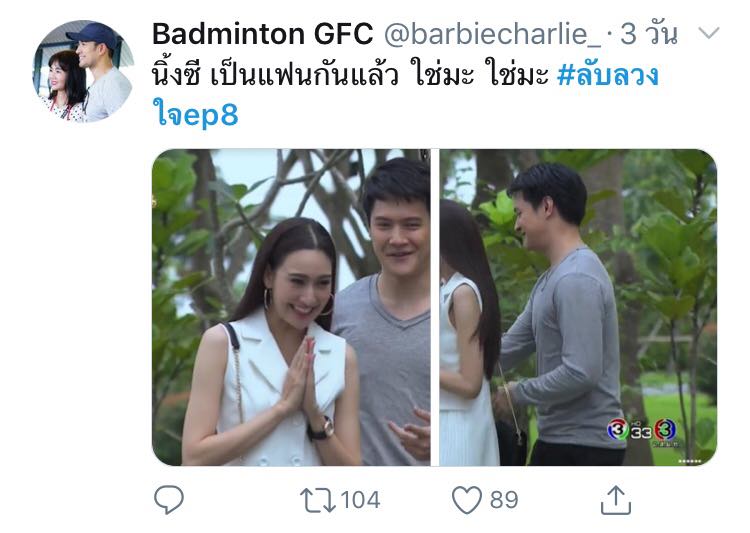Click the reply speech bubble icon
This screenshot has width=750, height=533.
[x=169, y=500]
